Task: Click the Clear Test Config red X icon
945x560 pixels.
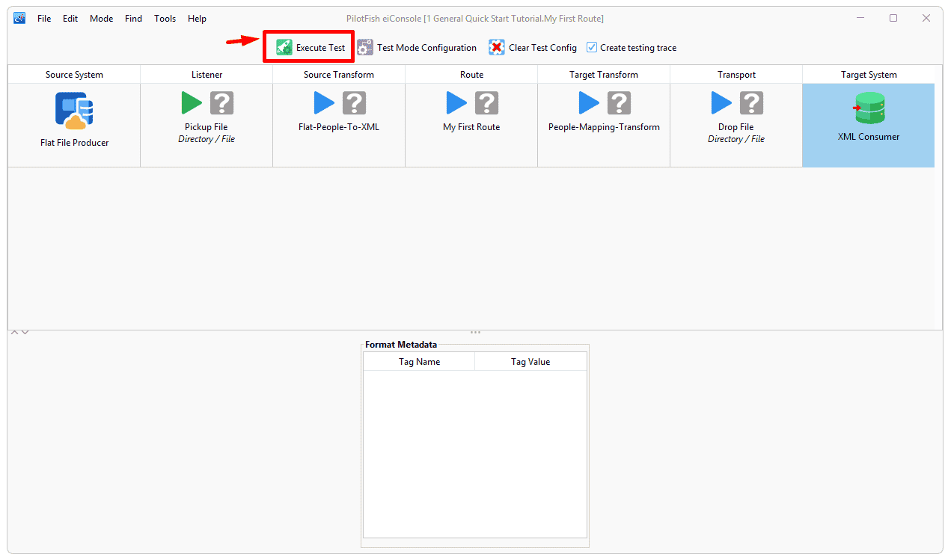Action: click(x=497, y=48)
